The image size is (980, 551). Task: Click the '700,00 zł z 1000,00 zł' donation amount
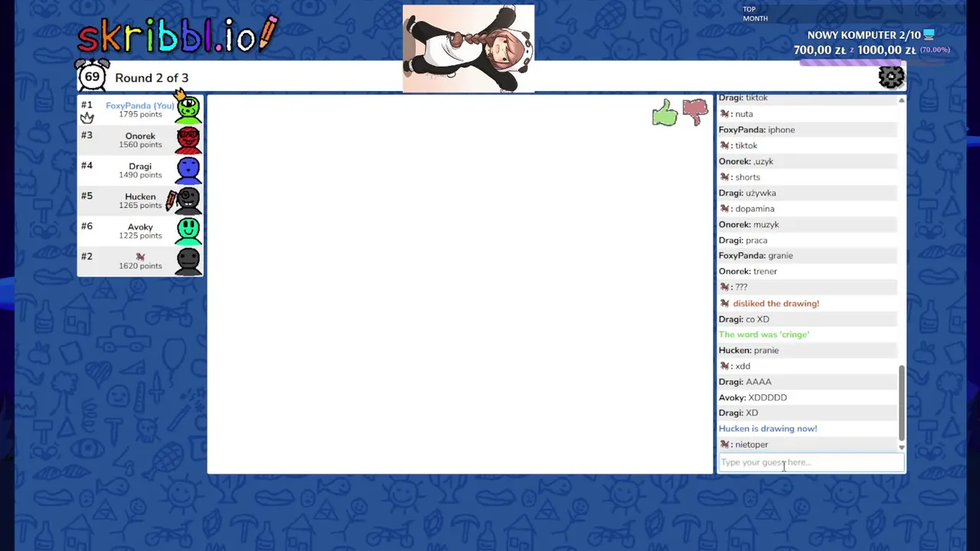(x=854, y=50)
